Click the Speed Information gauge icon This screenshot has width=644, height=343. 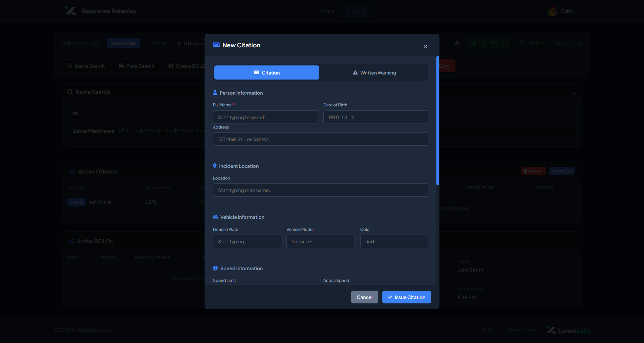pyautogui.click(x=215, y=268)
